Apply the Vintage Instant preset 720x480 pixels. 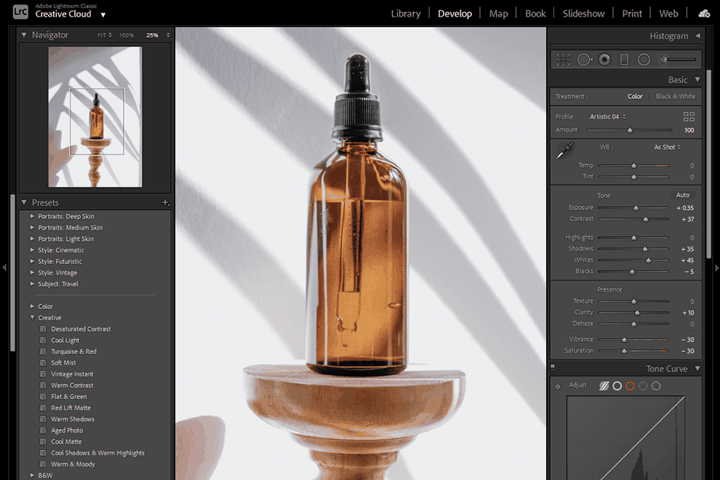[72, 374]
